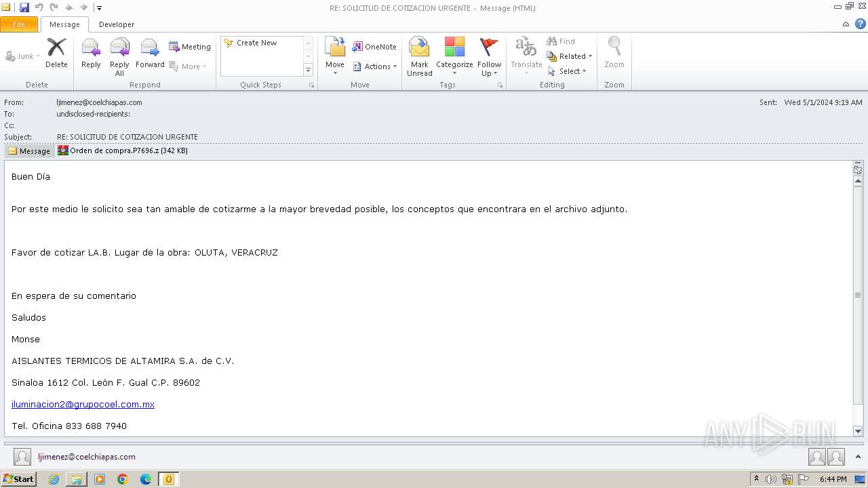The image size is (868, 488).
Task: Click ljimenez@coelchiapas.com in People Pane
Action: pos(87,457)
